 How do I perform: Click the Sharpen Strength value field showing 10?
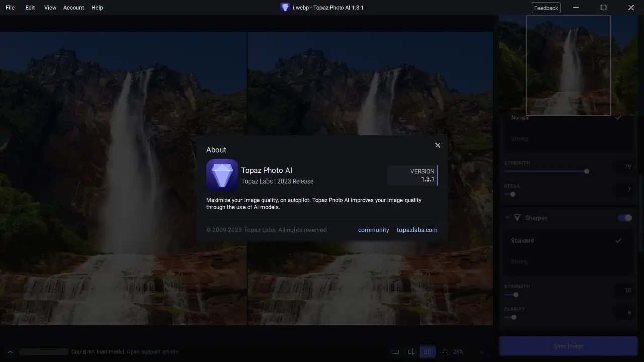tap(624, 290)
